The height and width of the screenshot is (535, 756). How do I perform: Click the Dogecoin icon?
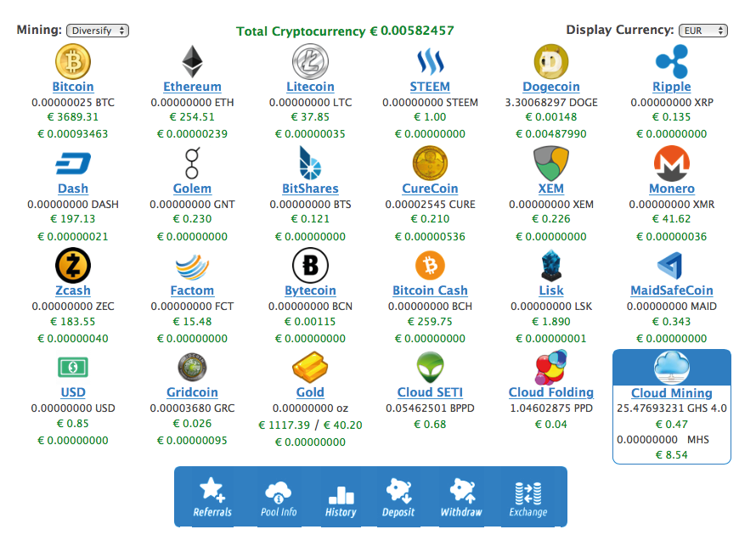pos(550,61)
